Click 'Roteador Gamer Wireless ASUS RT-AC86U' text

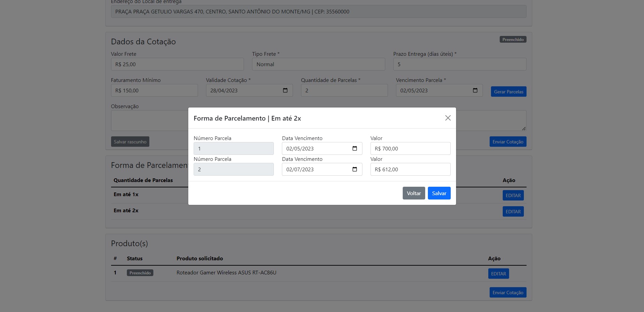pyautogui.click(x=227, y=272)
